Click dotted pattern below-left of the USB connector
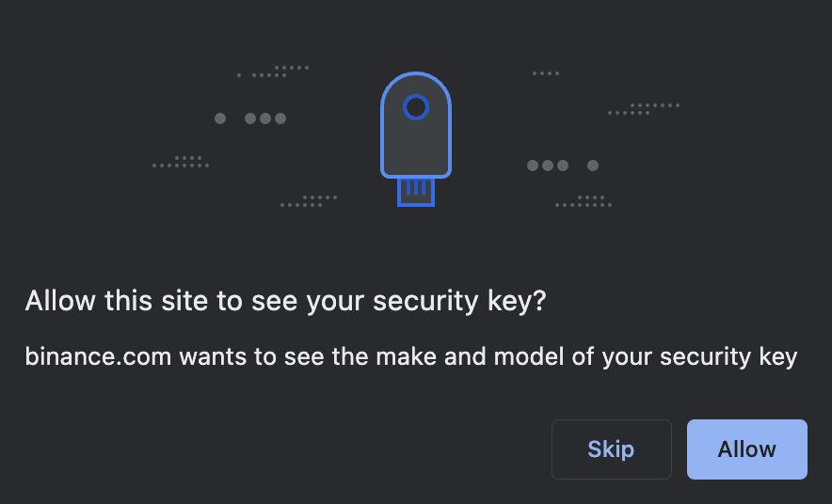This screenshot has height=504, width=832. (309, 201)
